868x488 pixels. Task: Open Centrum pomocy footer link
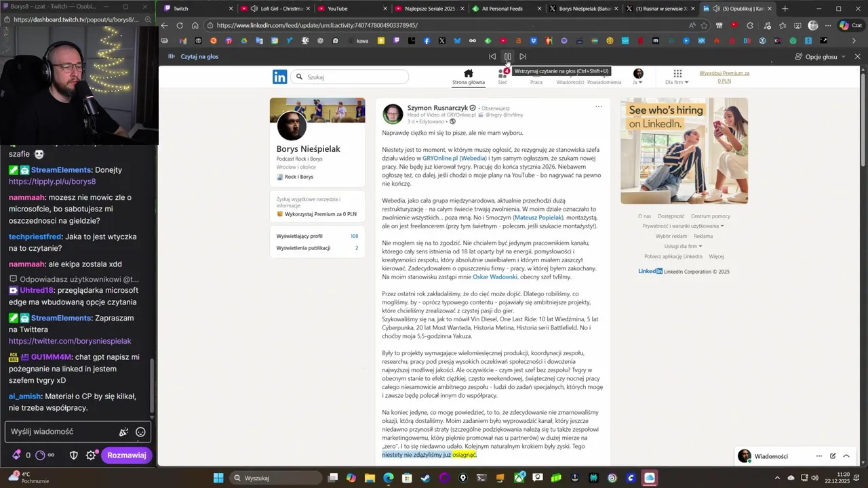coord(711,216)
